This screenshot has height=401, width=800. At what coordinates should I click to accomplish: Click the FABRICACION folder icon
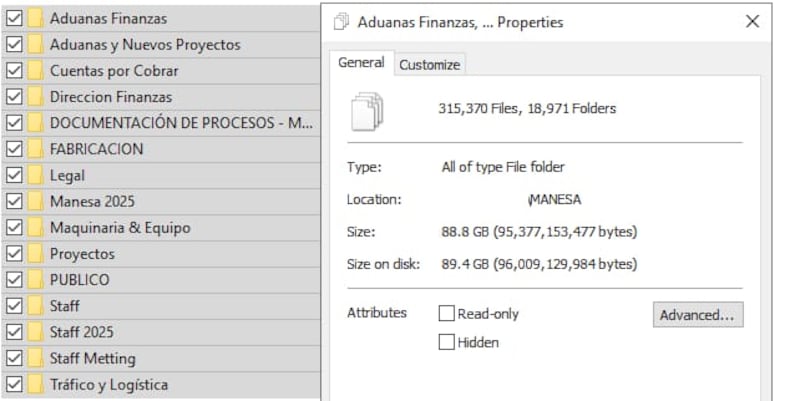35,149
